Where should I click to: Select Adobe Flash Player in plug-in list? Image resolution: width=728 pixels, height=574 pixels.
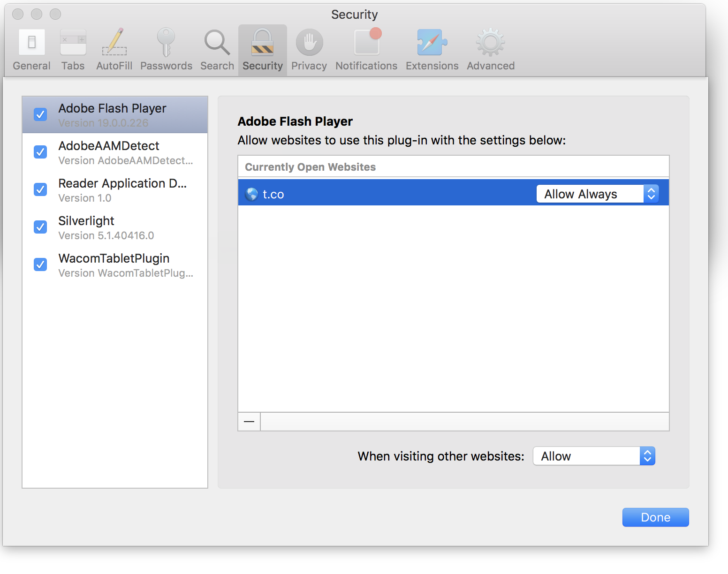(115, 115)
